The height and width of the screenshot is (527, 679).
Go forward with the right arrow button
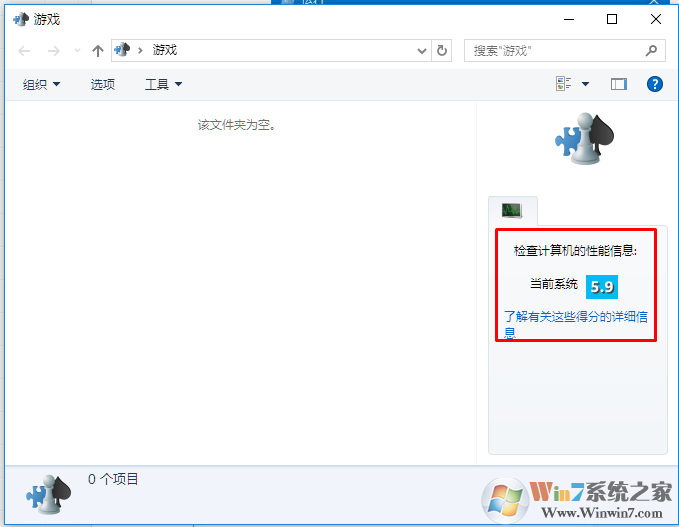pos(54,51)
